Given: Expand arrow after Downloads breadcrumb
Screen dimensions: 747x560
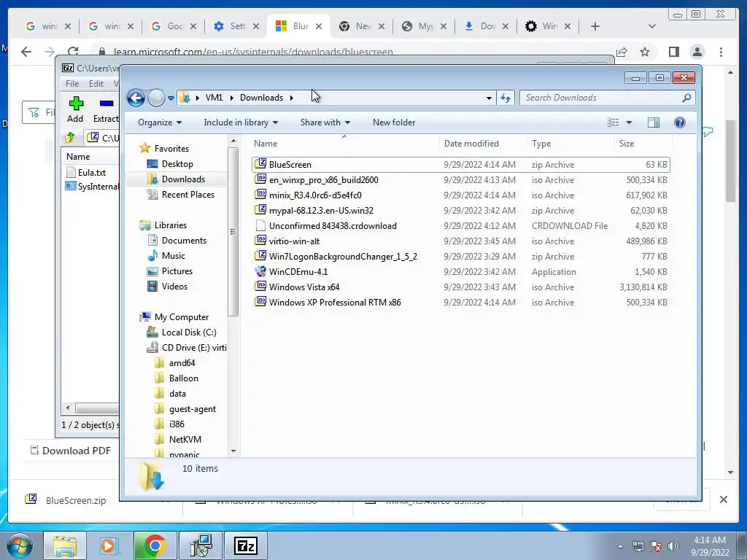Looking at the screenshot, I should 291,98.
